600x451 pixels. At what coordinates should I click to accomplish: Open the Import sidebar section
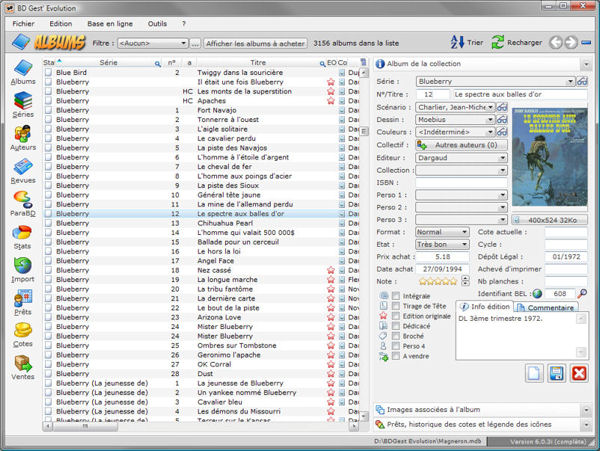click(23, 270)
